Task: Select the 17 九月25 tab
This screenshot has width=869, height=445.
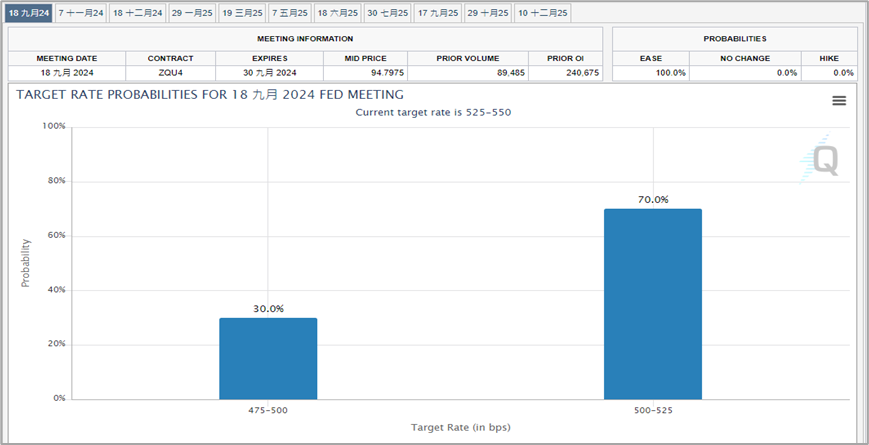Action: pos(438,13)
